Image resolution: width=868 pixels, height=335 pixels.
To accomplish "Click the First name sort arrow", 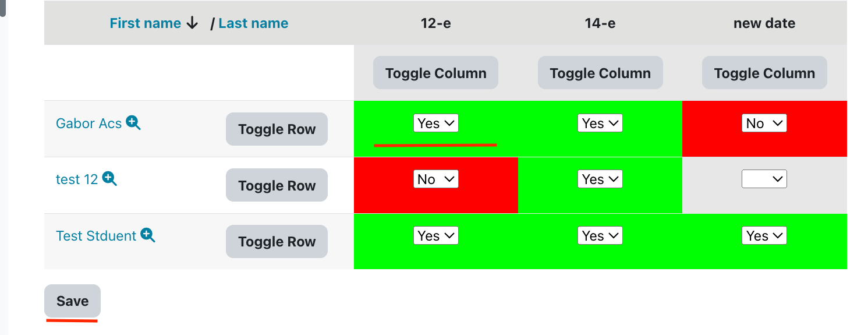I will pyautogui.click(x=192, y=23).
